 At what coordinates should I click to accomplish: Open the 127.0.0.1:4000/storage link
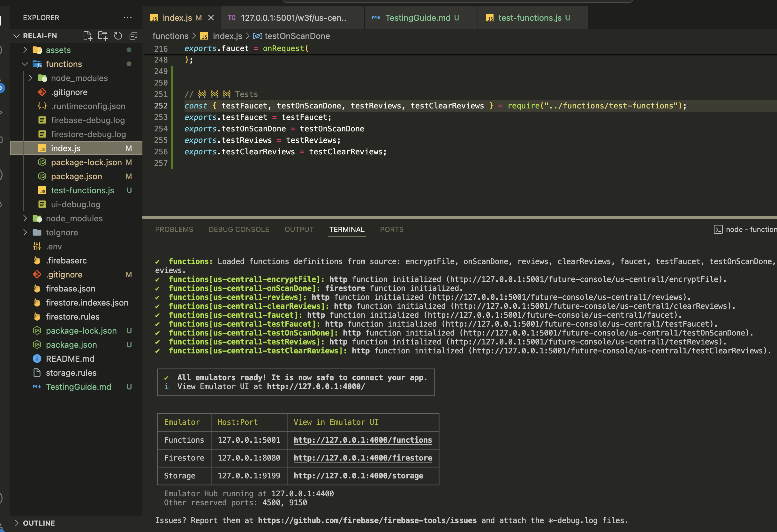[x=358, y=476]
